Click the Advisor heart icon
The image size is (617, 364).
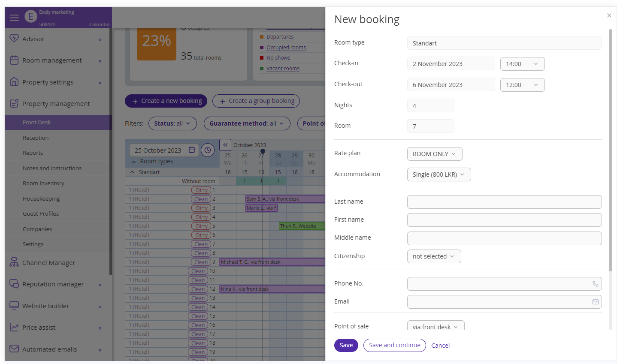[14, 39]
